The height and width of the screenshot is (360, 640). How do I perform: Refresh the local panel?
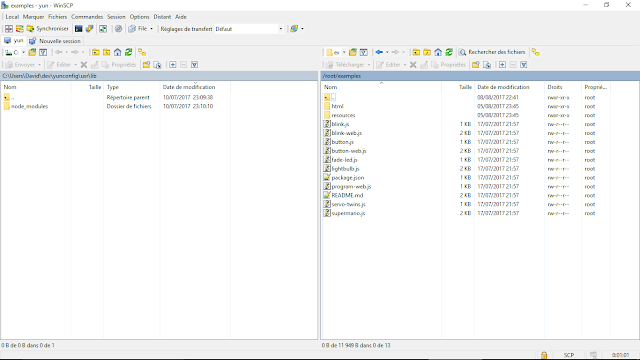pyautogui.click(x=129, y=52)
